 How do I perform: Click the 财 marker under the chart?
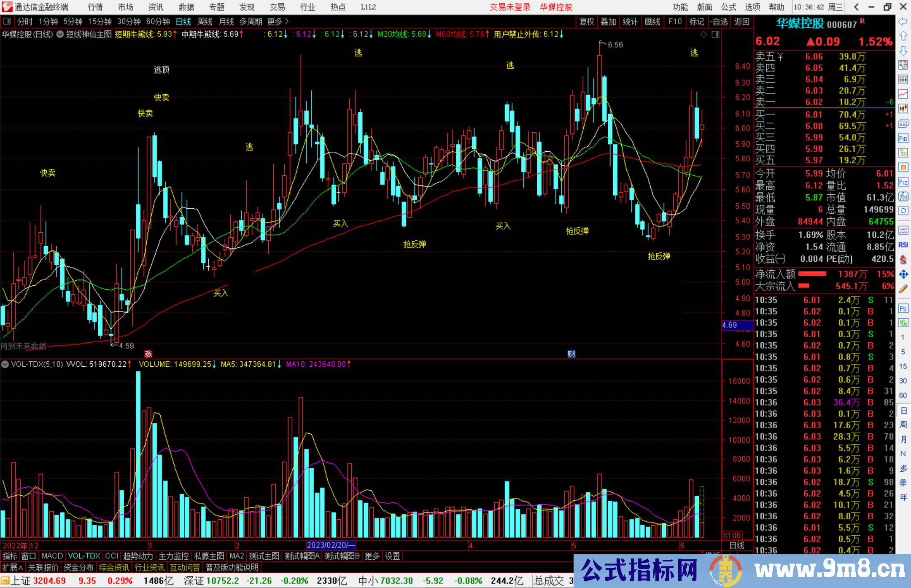point(571,354)
